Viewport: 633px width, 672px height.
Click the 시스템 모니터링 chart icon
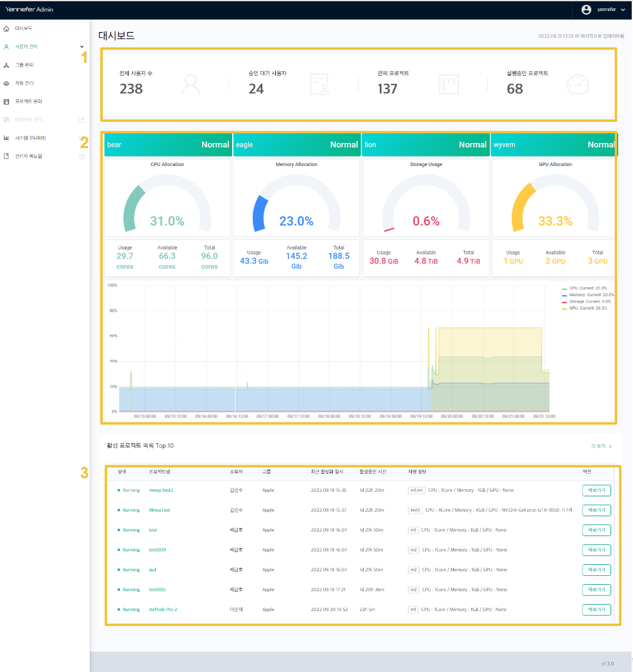(6, 138)
